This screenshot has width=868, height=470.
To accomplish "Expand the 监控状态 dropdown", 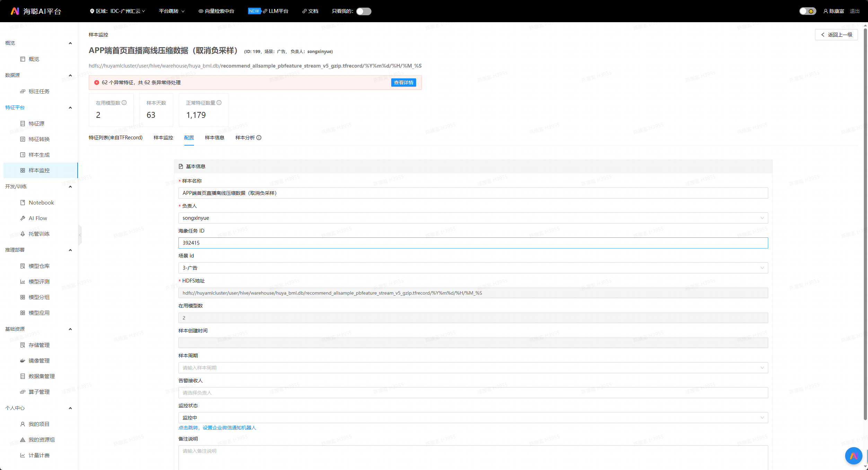I will pyautogui.click(x=473, y=418).
